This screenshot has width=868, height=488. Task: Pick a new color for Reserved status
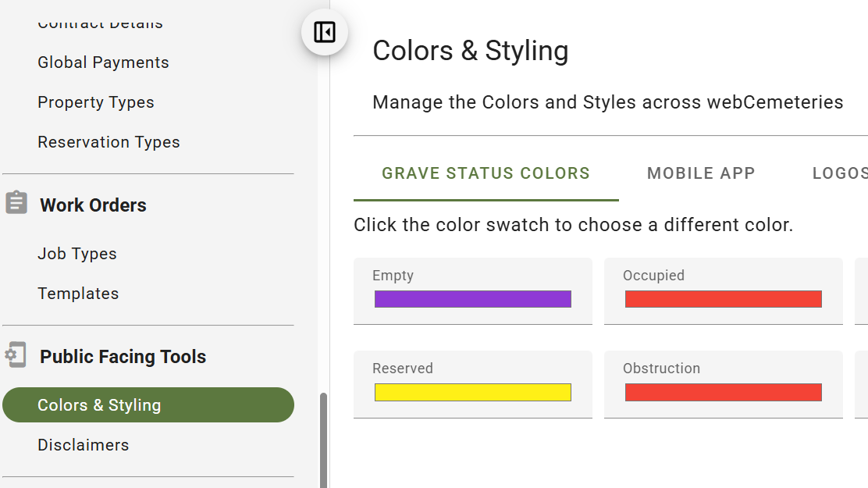pos(472,392)
